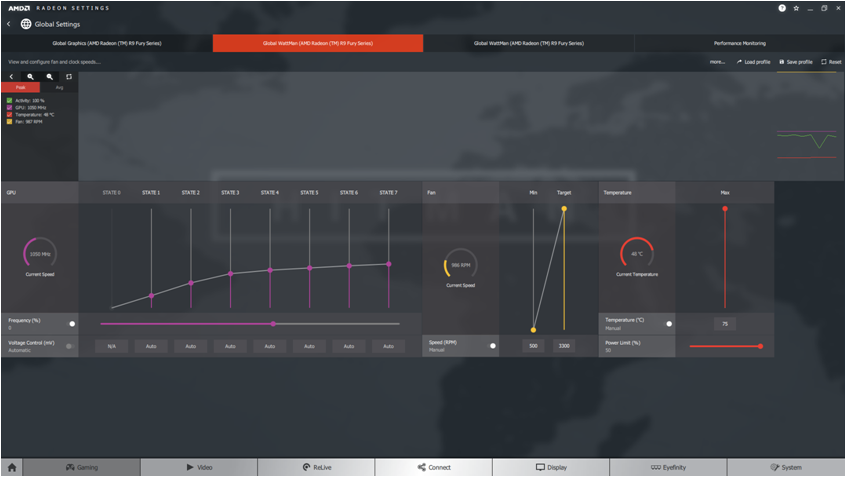This screenshot has height=477, width=846.
Task: Click the fan Target speed field showing 3300
Action: point(564,346)
